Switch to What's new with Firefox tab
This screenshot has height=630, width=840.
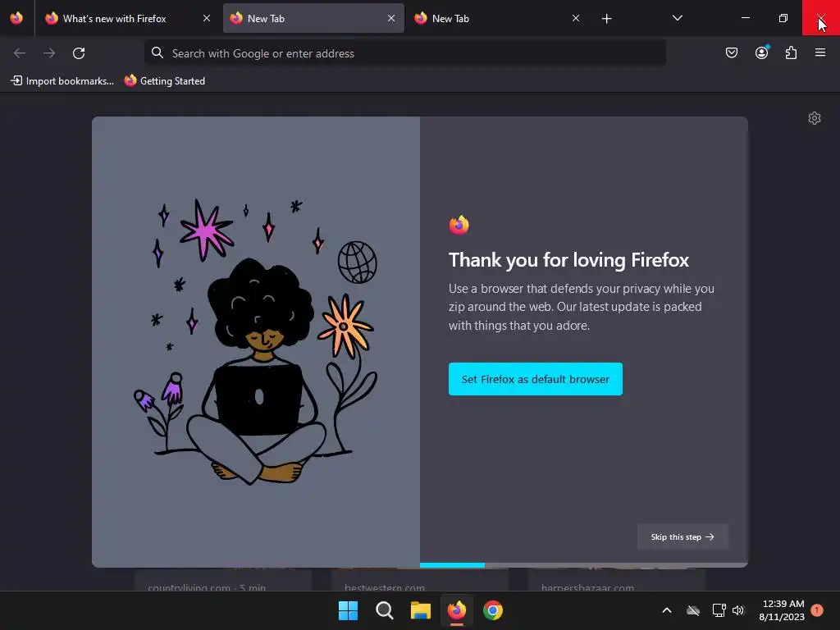coord(128,18)
